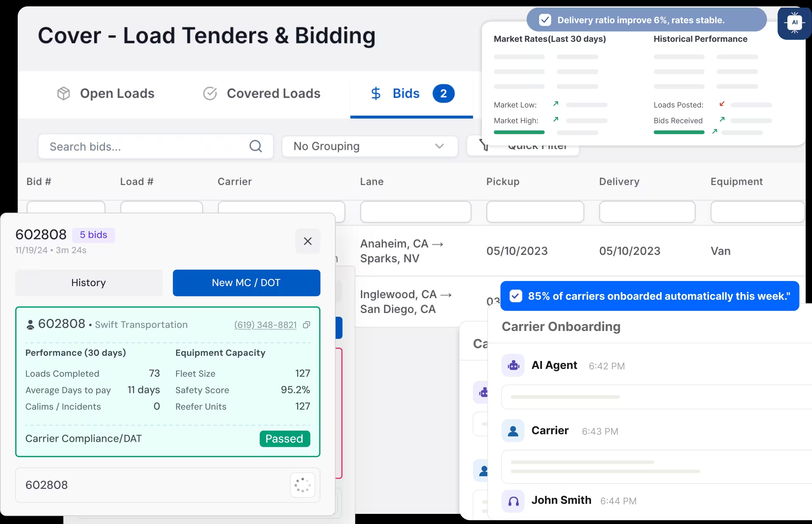Call (619) 348-8821 phone link

point(265,325)
